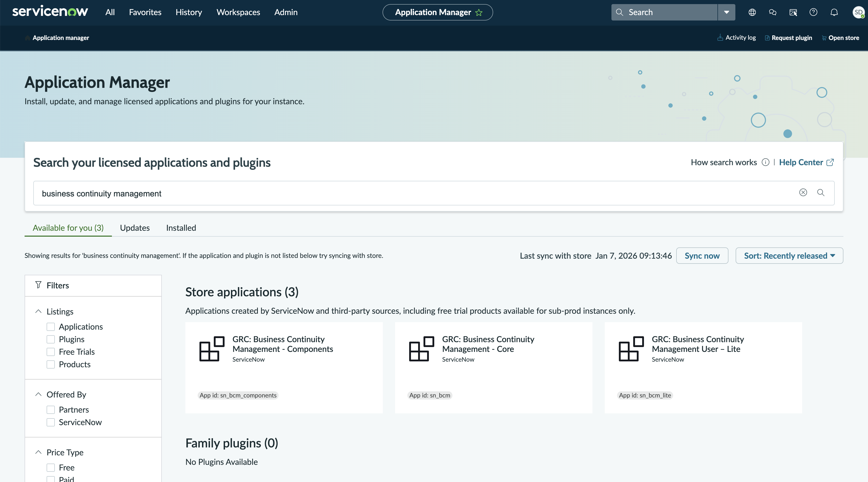Open the All menu

[x=110, y=12]
